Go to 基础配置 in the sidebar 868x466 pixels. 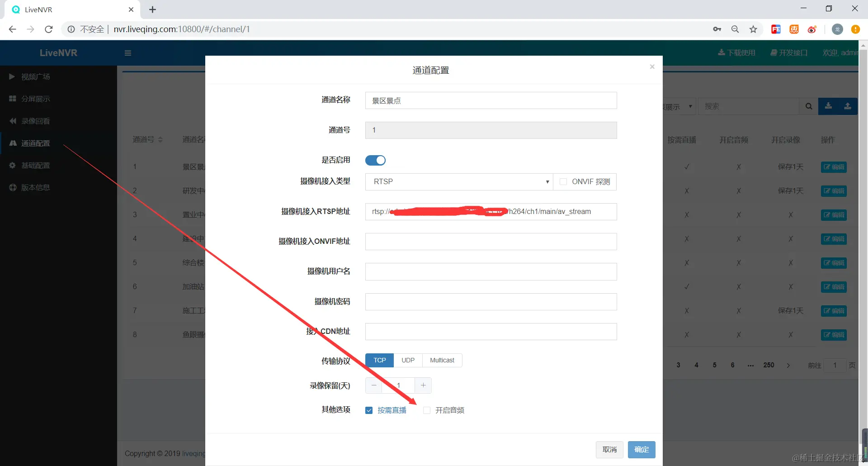tap(35, 165)
